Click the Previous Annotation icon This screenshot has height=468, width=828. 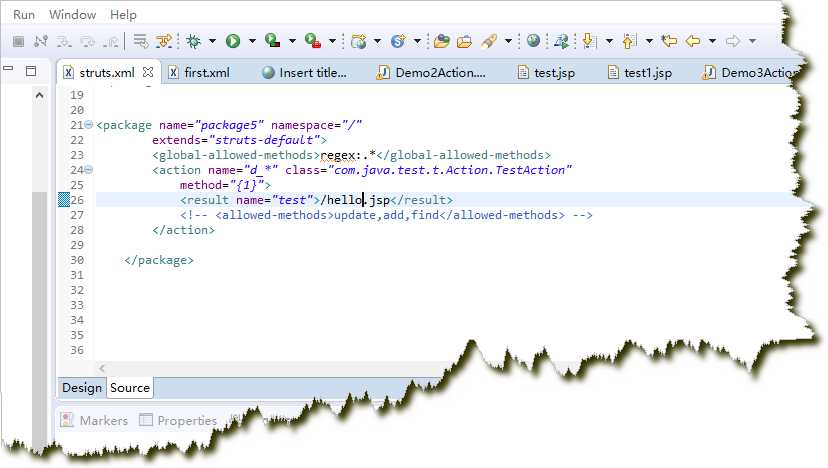coord(629,41)
